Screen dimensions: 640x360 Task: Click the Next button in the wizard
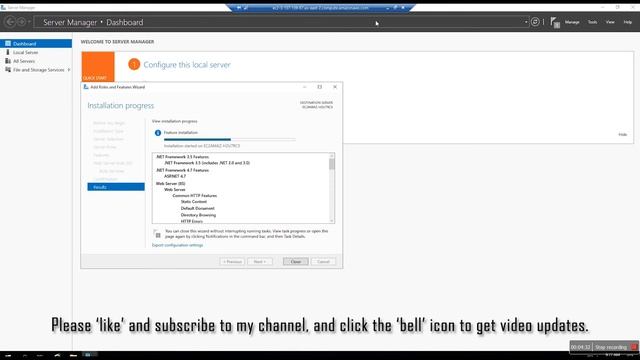click(260, 261)
